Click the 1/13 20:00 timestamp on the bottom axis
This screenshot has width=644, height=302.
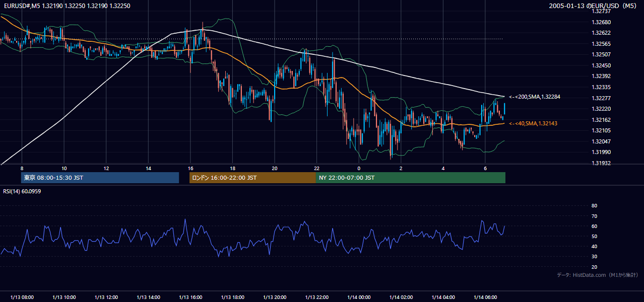[275, 297]
